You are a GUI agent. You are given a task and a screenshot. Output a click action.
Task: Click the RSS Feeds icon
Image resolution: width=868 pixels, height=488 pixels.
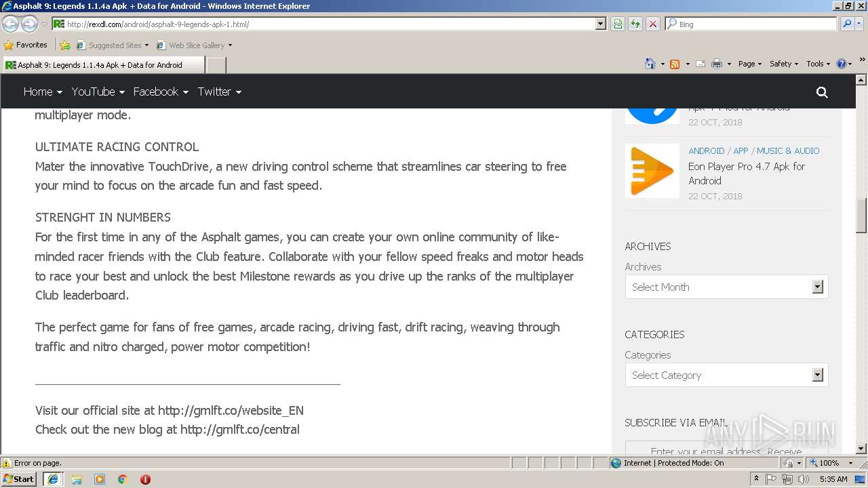675,64
